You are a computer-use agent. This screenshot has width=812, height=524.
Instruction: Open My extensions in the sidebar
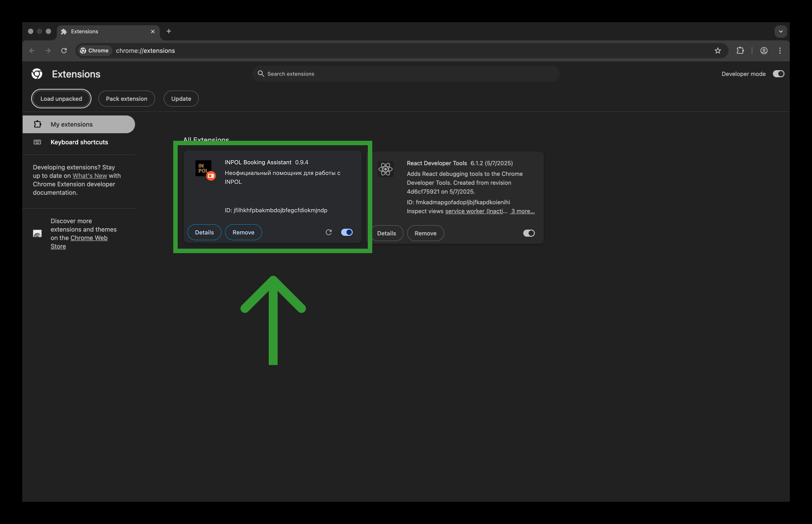[79, 124]
